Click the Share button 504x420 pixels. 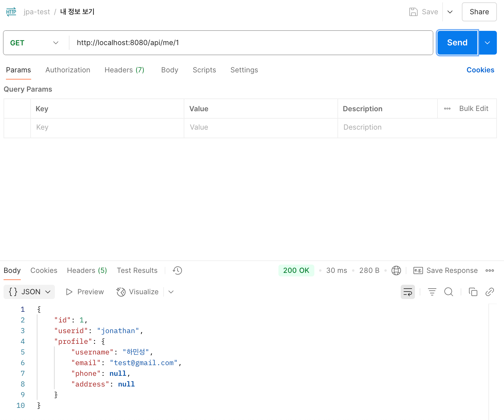coord(479,12)
